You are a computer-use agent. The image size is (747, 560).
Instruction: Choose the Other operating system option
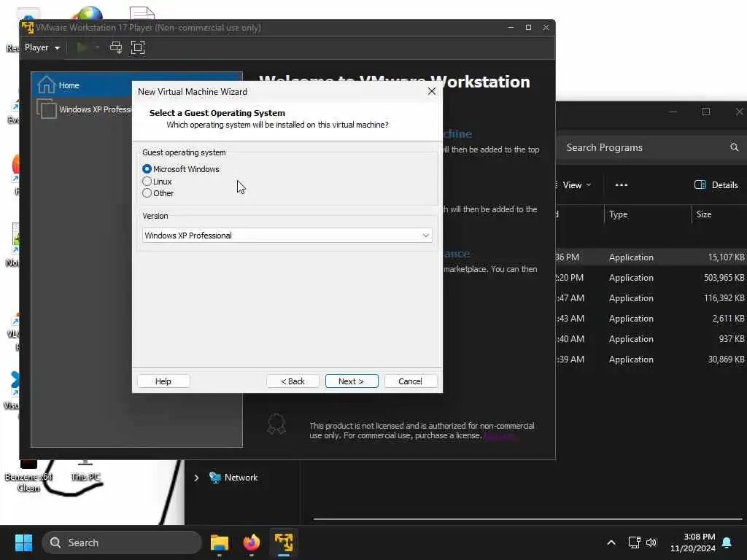(x=147, y=192)
